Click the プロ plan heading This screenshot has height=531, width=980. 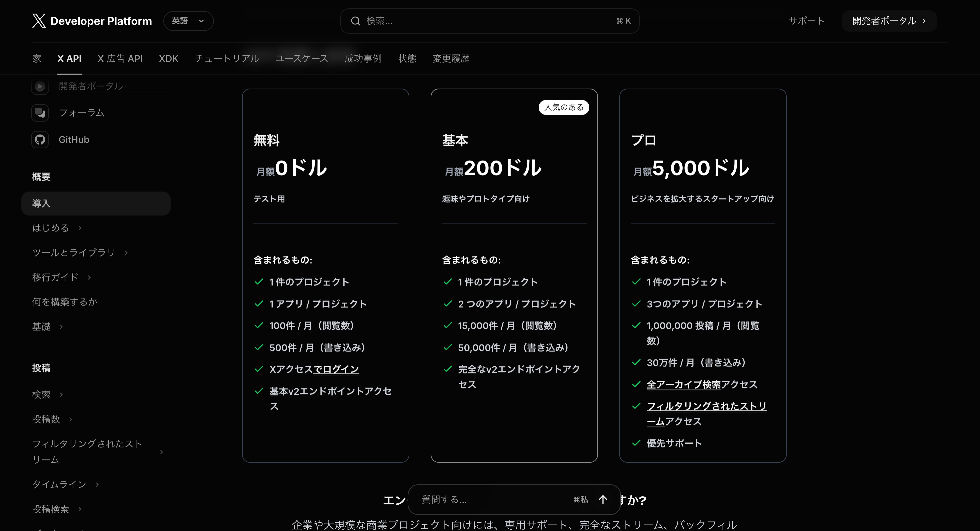point(644,141)
